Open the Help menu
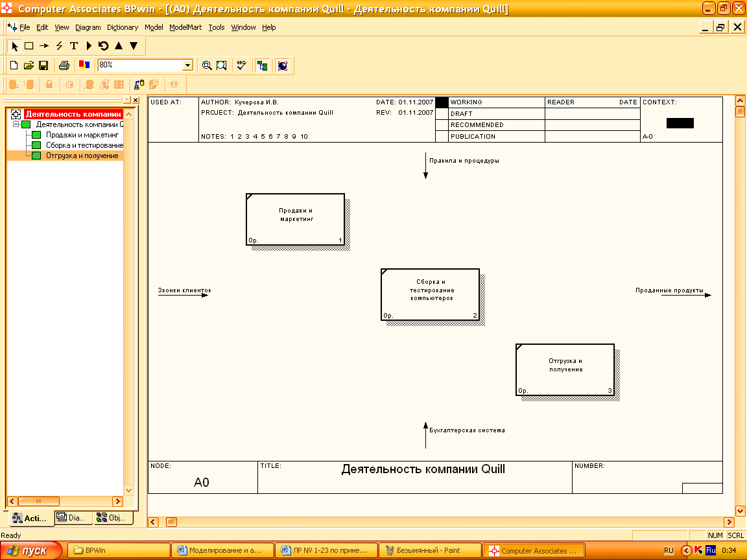Image resolution: width=747 pixels, height=560 pixels. [268, 27]
